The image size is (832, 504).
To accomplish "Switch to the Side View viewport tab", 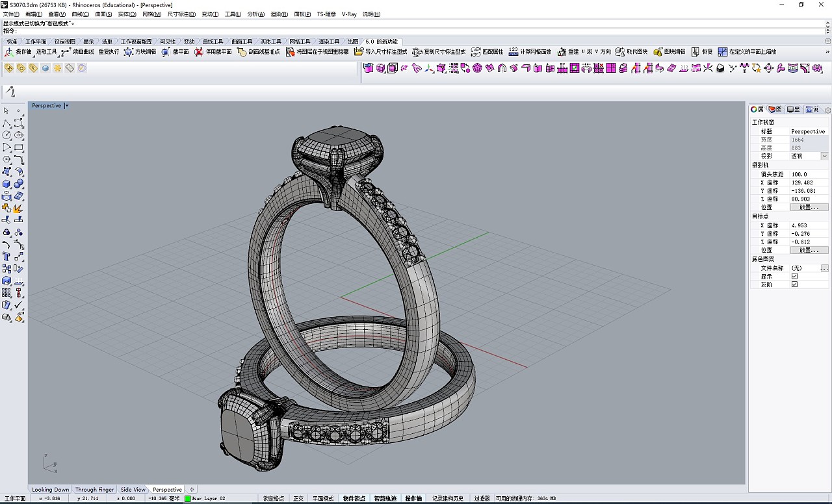I will pyautogui.click(x=133, y=489).
